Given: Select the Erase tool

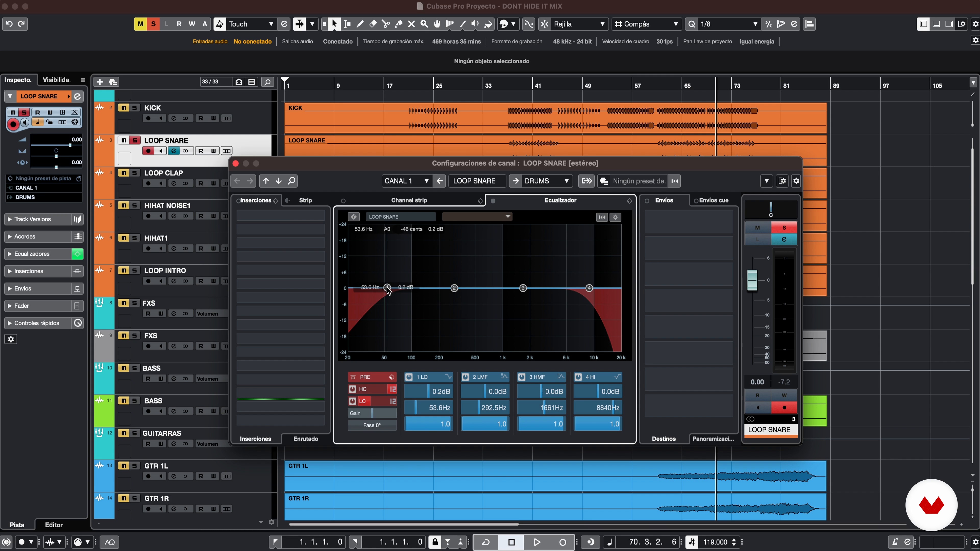Looking at the screenshot, I should (x=373, y=24).
